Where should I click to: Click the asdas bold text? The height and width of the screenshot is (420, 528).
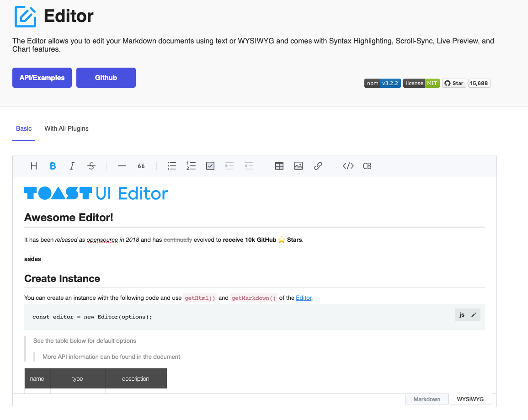(x=32, y=259)
